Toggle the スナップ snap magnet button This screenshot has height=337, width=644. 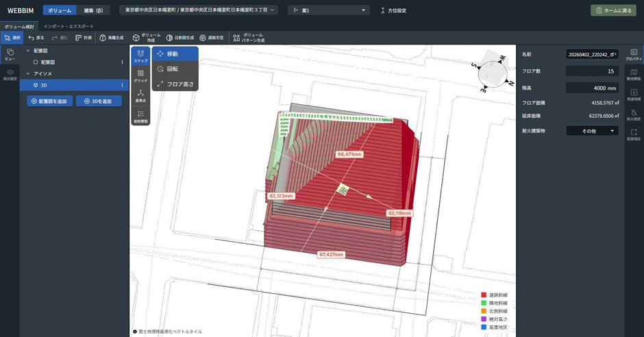pos(140,55)
